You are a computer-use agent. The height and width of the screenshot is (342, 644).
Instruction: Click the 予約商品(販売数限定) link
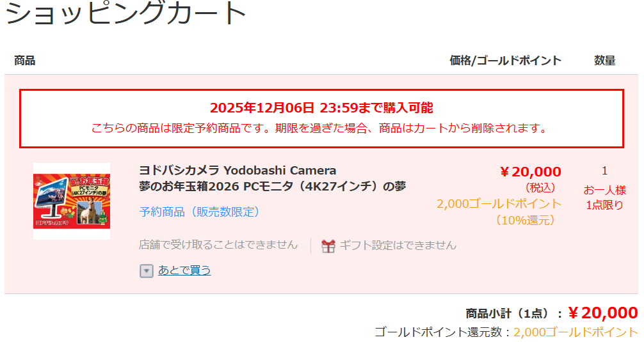(199, 212)
